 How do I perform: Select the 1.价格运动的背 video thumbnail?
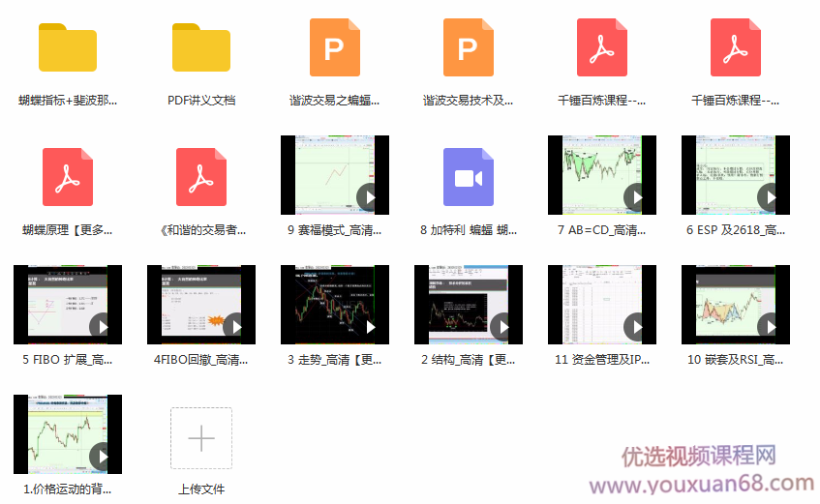click(x=68, y=434)
